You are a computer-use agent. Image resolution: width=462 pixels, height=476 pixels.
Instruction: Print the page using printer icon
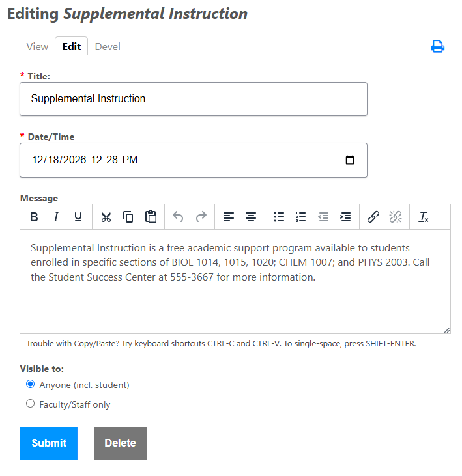[x=437, y=46]
